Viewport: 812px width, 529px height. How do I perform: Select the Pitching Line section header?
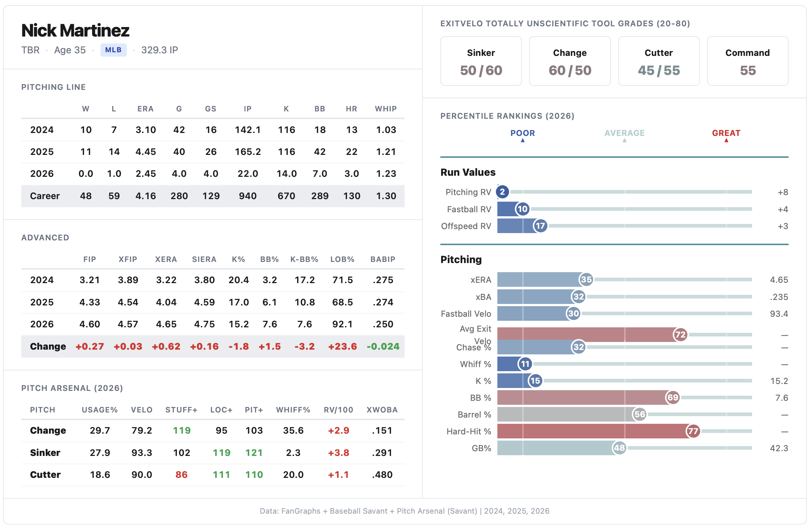pyautogui.click(x=53, y=87)
